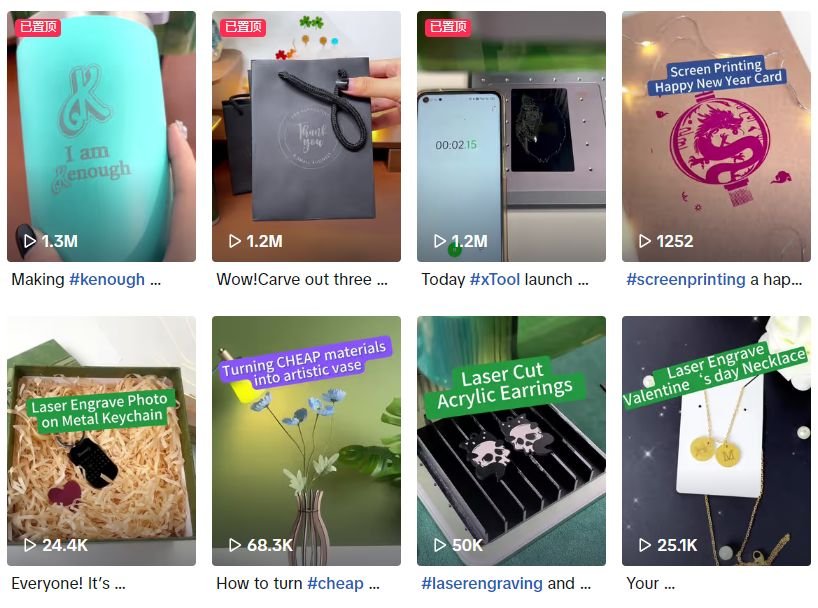The width and height of the screenshot is (818, 608).
Task: Click the play icon next to 68.3K views
Action: pyautogui.click(x=235, y=545)
